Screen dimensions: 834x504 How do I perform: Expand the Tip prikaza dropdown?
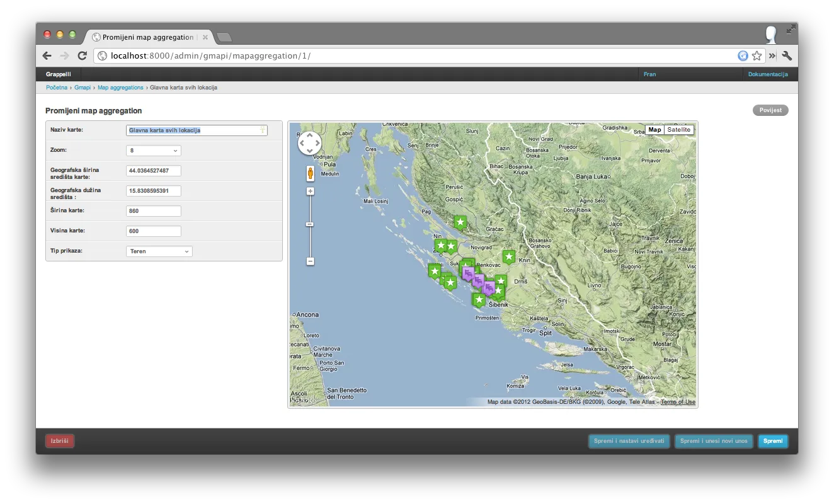159,251
